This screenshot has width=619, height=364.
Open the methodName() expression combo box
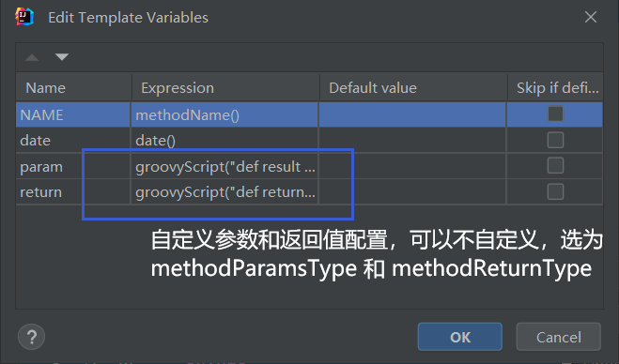(x=224, y=114)
